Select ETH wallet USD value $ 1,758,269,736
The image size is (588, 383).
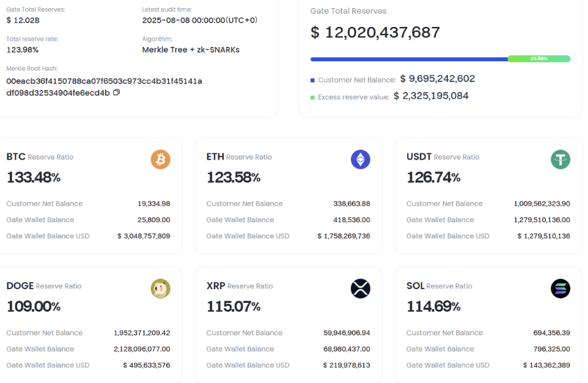(x=344, y=236)
